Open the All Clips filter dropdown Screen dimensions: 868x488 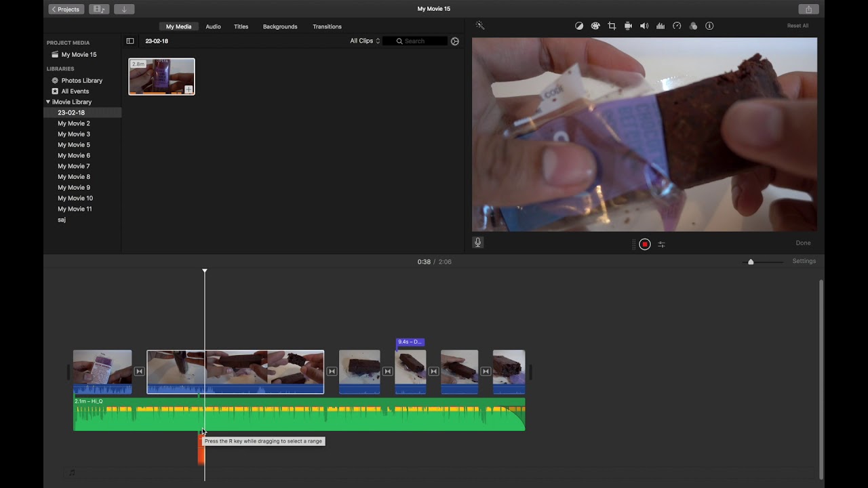pos(365,41)
